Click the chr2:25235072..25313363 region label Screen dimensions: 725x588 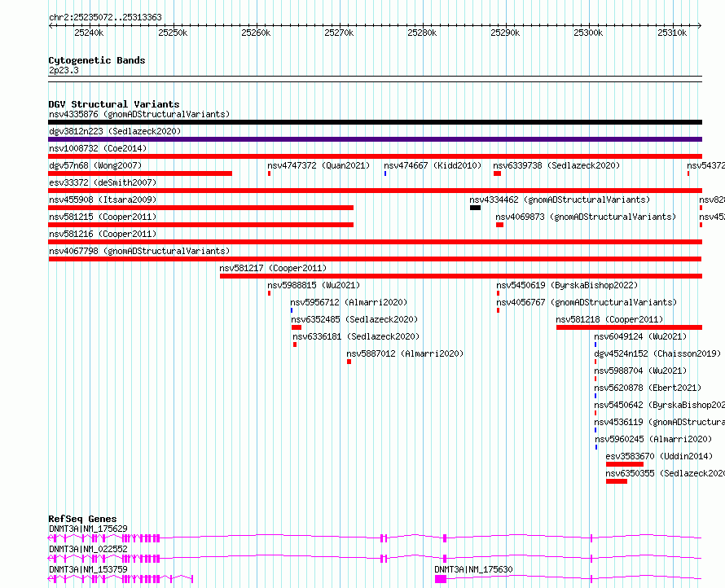point(105,17)
